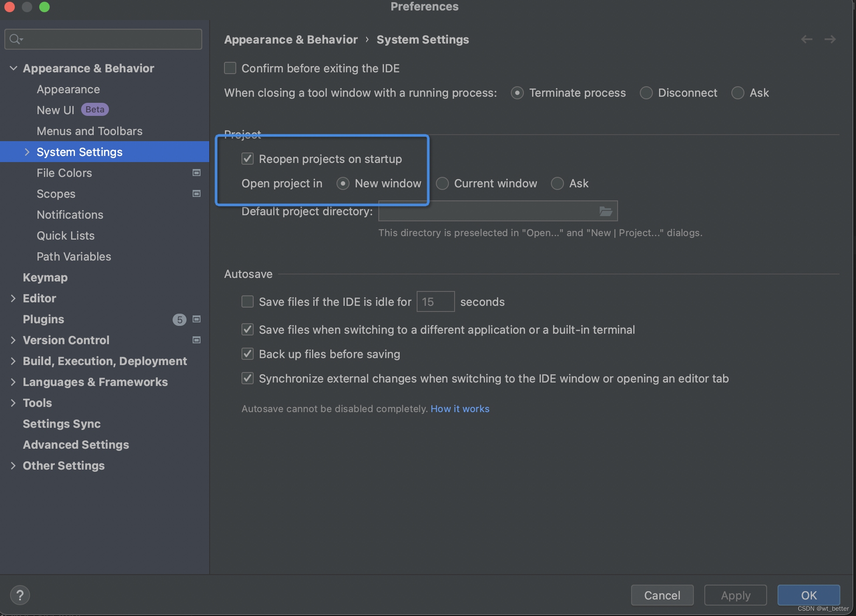
Task: Select the Current window radio button option
Action: tap(441, 183)
